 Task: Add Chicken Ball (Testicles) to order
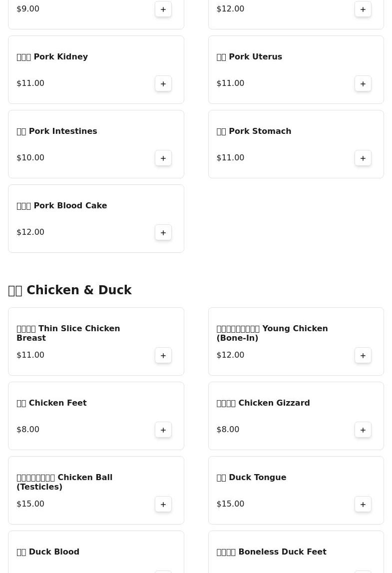[163, 504]
